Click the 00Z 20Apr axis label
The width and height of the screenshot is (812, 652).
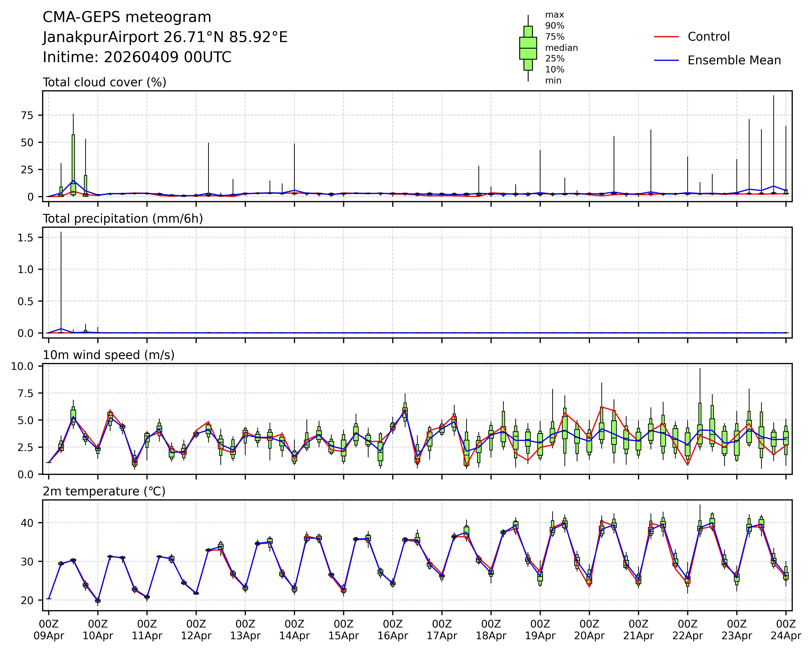click(589, 630)
